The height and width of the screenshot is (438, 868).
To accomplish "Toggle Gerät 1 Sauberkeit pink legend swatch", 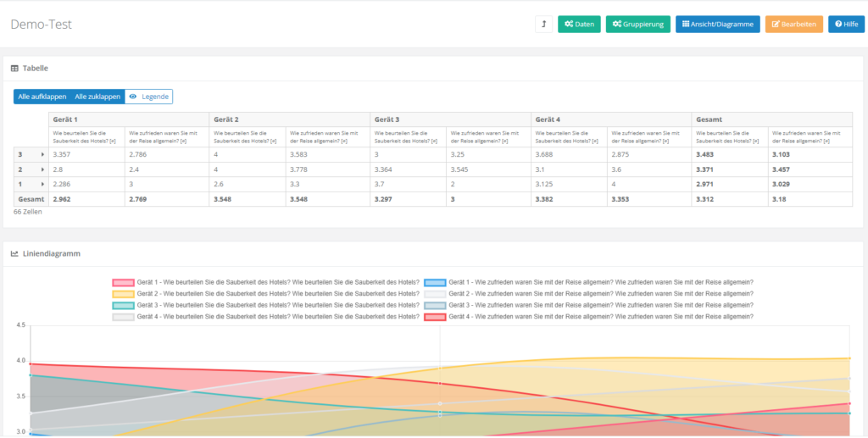I will pos(124,283).
